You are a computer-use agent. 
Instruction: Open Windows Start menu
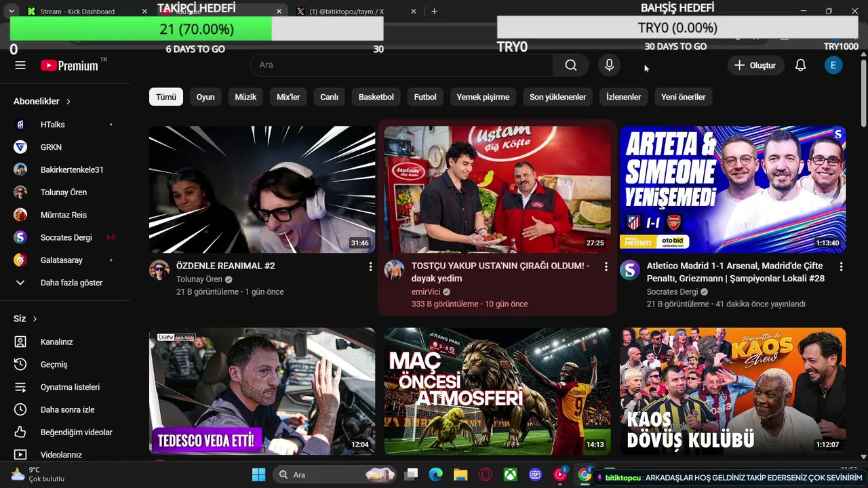point(258,474)
